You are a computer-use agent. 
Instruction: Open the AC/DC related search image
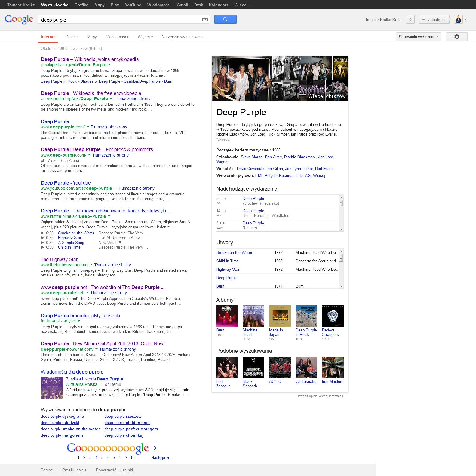click(x=280, y=368)
